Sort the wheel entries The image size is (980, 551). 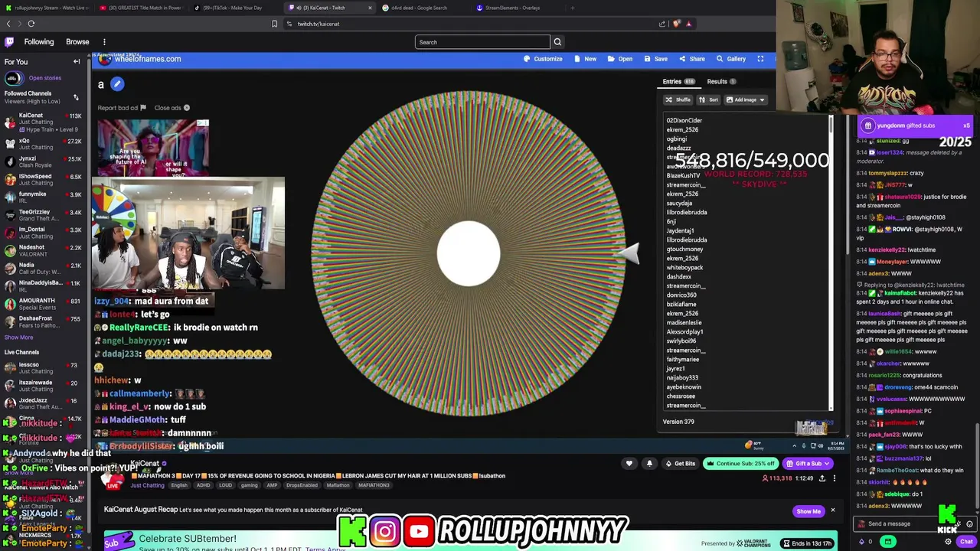tap(708, 99)
